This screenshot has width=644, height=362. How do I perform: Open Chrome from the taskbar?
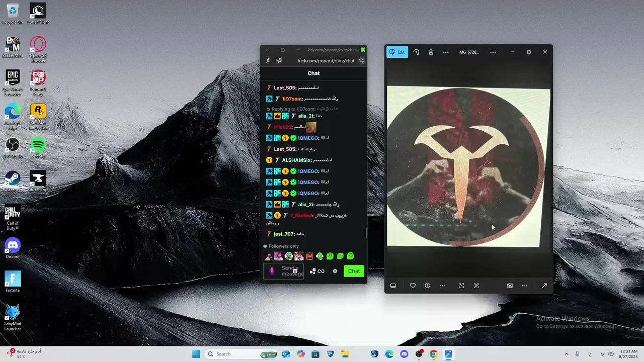point(434,354)
